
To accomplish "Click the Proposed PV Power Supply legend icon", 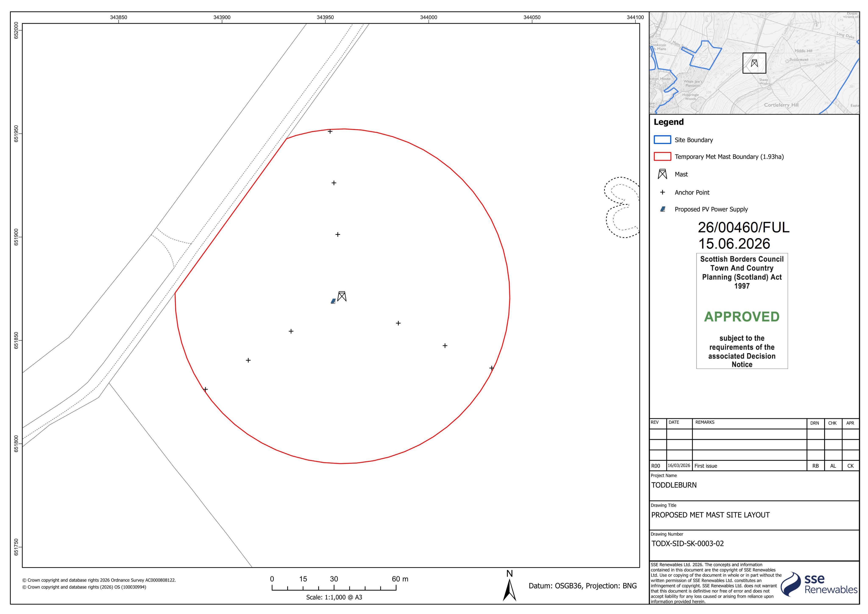I will click(662, 209).
